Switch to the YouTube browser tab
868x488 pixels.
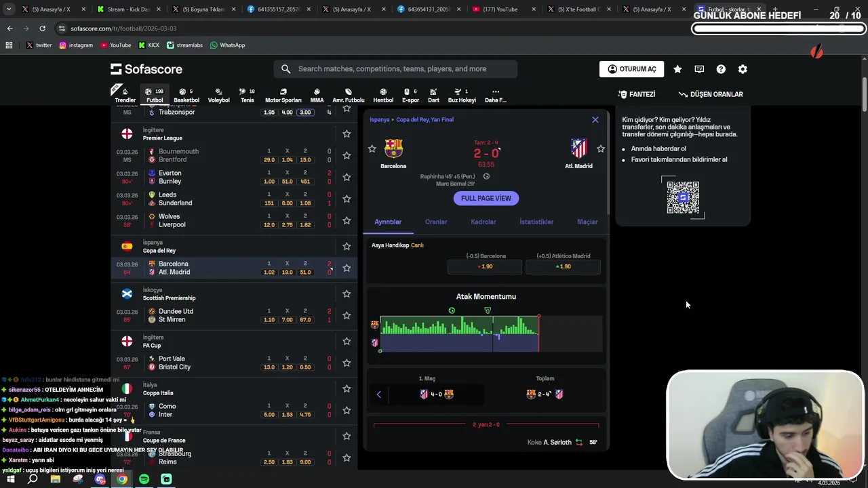[x=500, y=9]
